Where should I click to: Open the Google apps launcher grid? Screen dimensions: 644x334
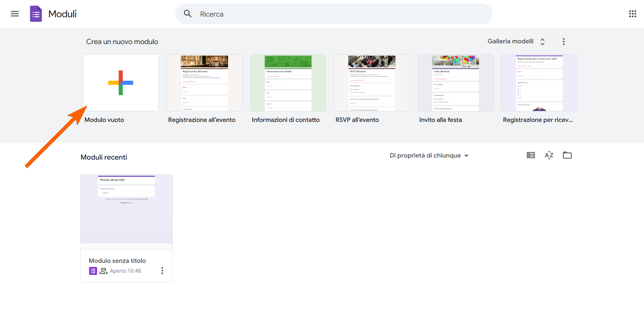(x=633, y=14)
